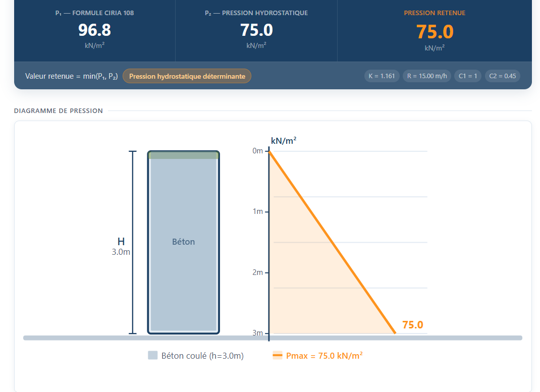Click the Diagramme de pression heading
The image size is (540, 392).
pyautogui.click(x=58, y=111)
